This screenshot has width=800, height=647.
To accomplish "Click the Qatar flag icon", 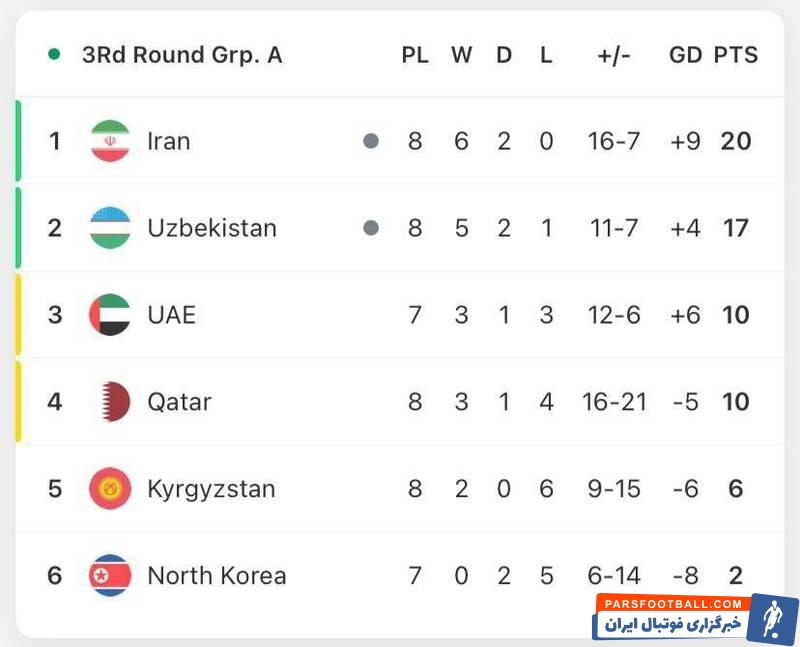I will click(110, 402).
